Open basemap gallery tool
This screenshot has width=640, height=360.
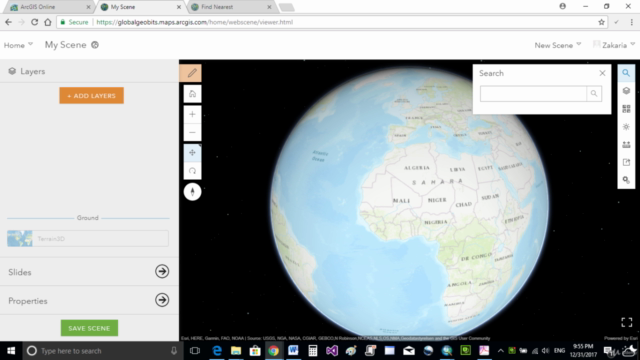[x=626, y=109]
